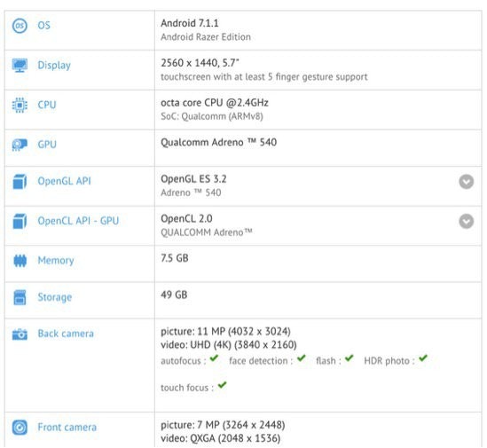Click the Display monitor icon
Image resolution: width=487 pixels, height=448 pixels.
click(x=20, y=66)
